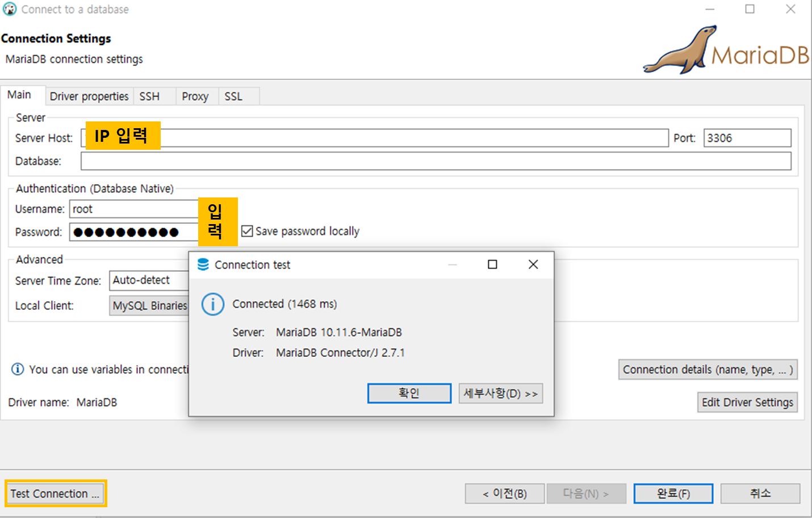This screenshot has height=518, width=812.
Task: Open Connection details (name, type, ...)
Action: click(708, 369)
